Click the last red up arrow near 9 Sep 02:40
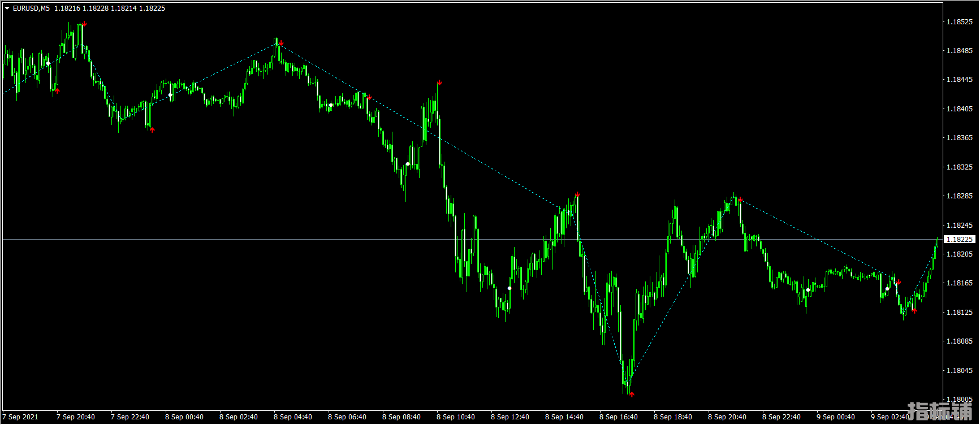The width and height of the screenshot is (980, 425). coord(914,311)
